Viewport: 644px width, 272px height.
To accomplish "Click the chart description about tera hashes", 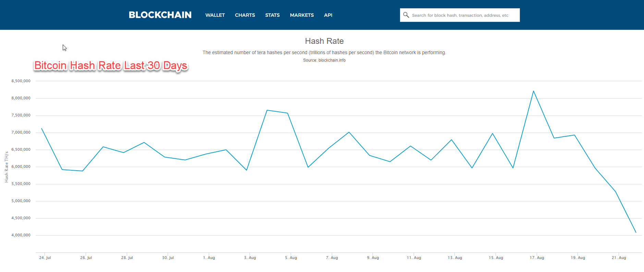I will pos(324,52).
